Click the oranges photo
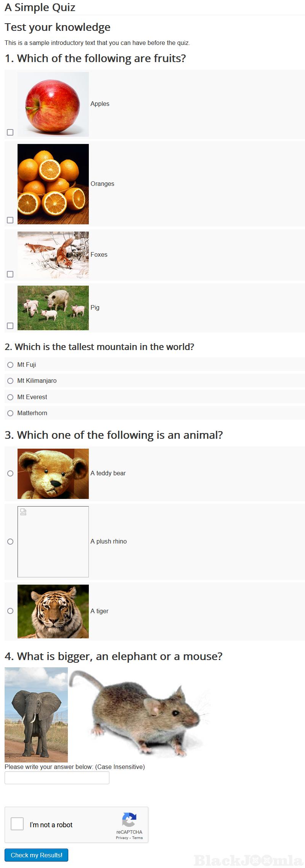This screenshot has width=305, height=868. pos(53,184)
